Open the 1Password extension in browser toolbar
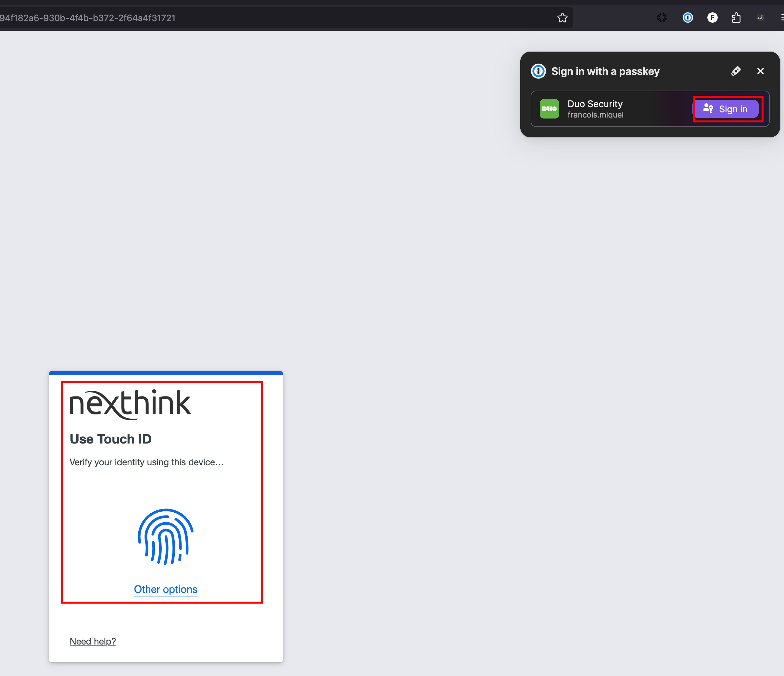 (x=688, y=18)
